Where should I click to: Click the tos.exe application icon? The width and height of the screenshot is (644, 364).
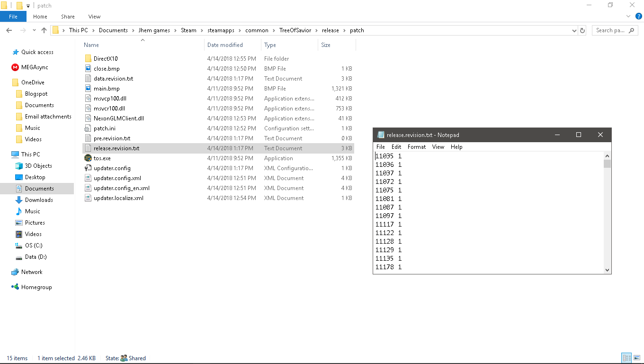[x=88, y=158]
